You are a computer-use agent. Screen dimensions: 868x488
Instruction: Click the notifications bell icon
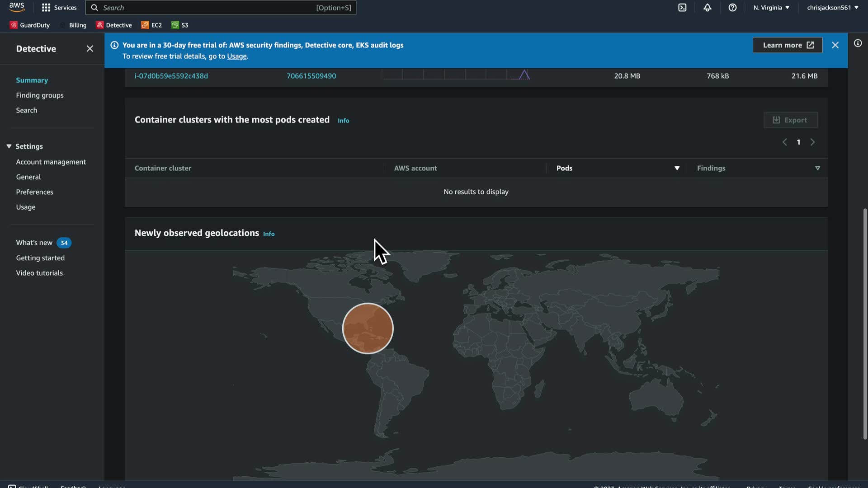(x=707, y=8)
